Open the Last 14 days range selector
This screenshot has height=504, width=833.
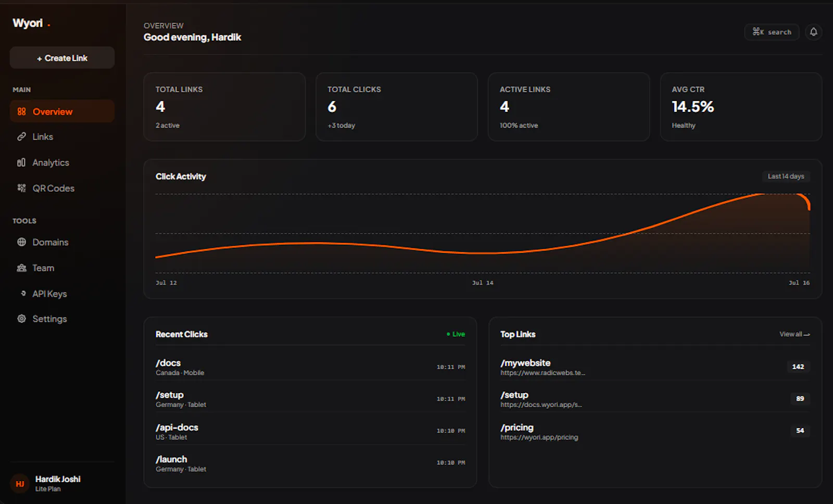coord(786,177)
